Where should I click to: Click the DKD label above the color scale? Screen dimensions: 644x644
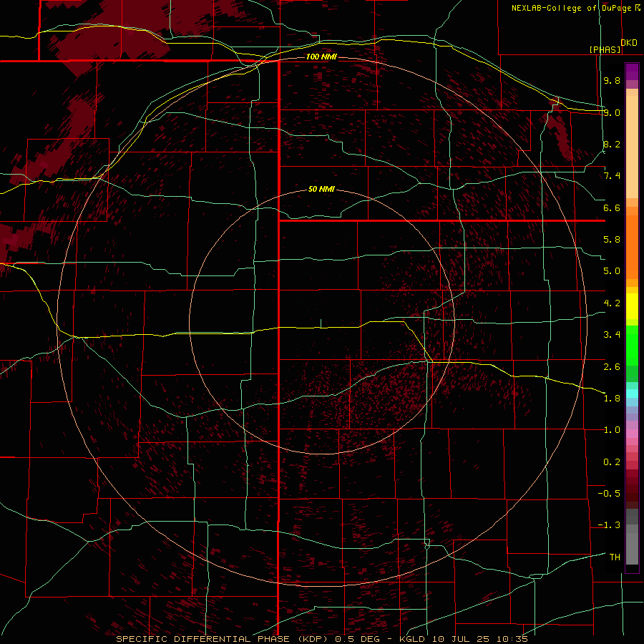click(629, 43)
